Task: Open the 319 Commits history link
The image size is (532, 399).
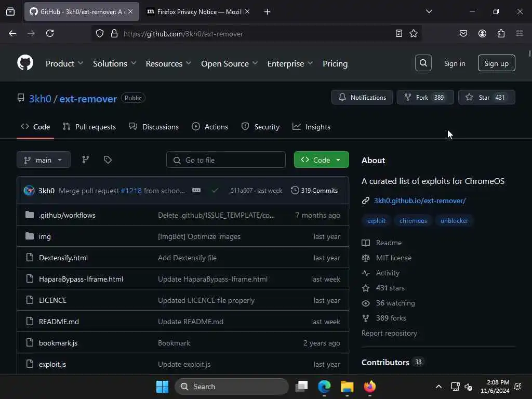Action: click(x=314, y=190)
